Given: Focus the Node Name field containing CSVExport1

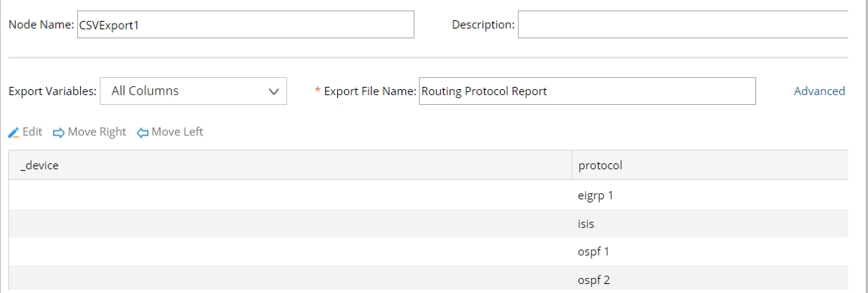Looking at the screenshot, I should pyautogui.click(x=246, y=24).
